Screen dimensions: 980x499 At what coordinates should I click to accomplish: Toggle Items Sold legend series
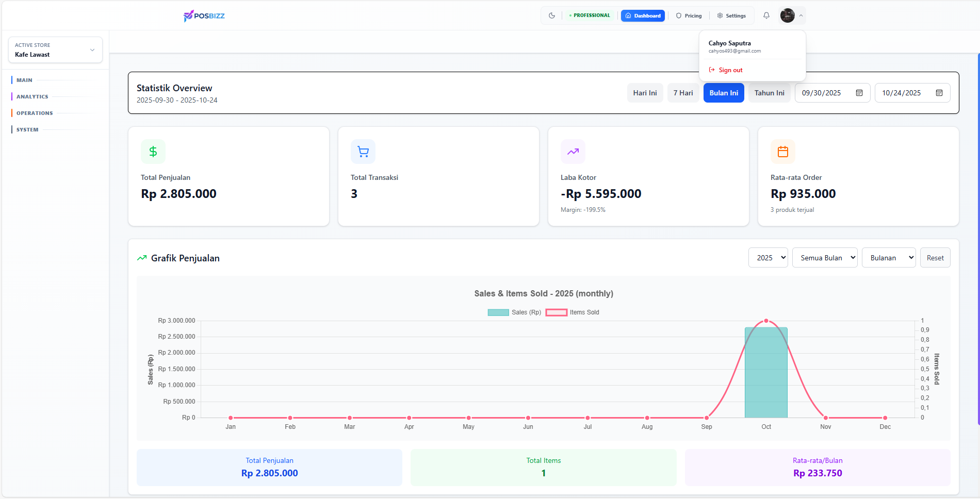573,312
